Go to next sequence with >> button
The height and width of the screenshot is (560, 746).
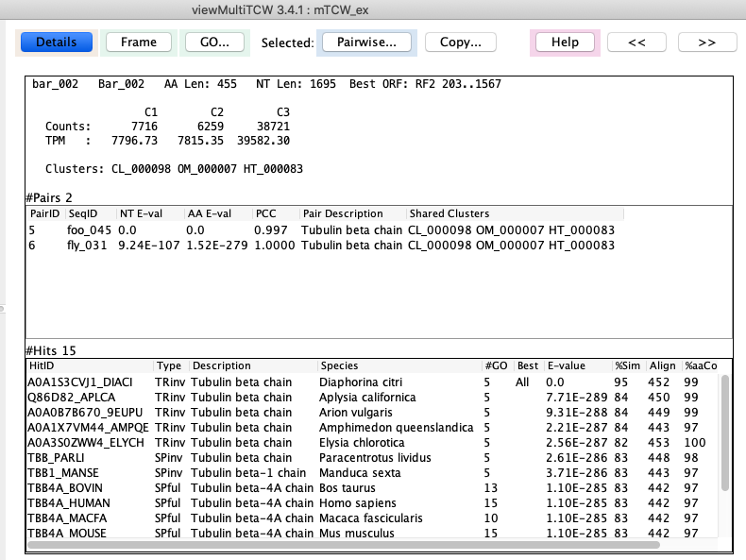(x=705, y=42)
